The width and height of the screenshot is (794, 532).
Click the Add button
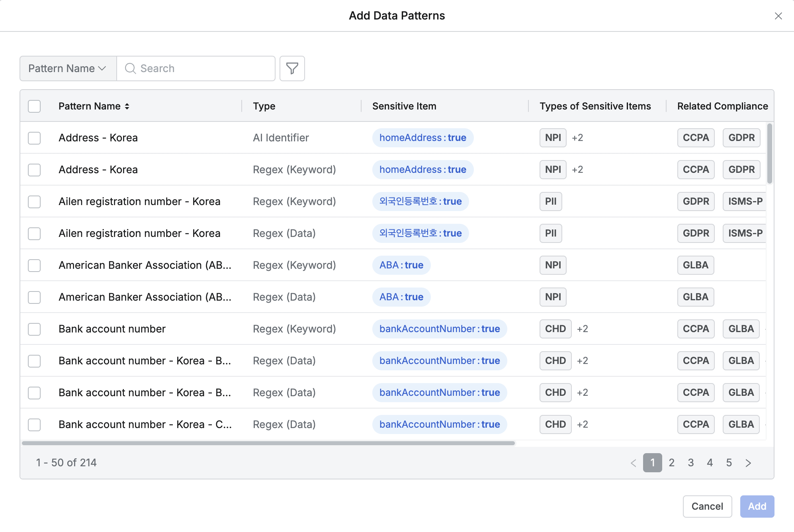click(757, 507)
